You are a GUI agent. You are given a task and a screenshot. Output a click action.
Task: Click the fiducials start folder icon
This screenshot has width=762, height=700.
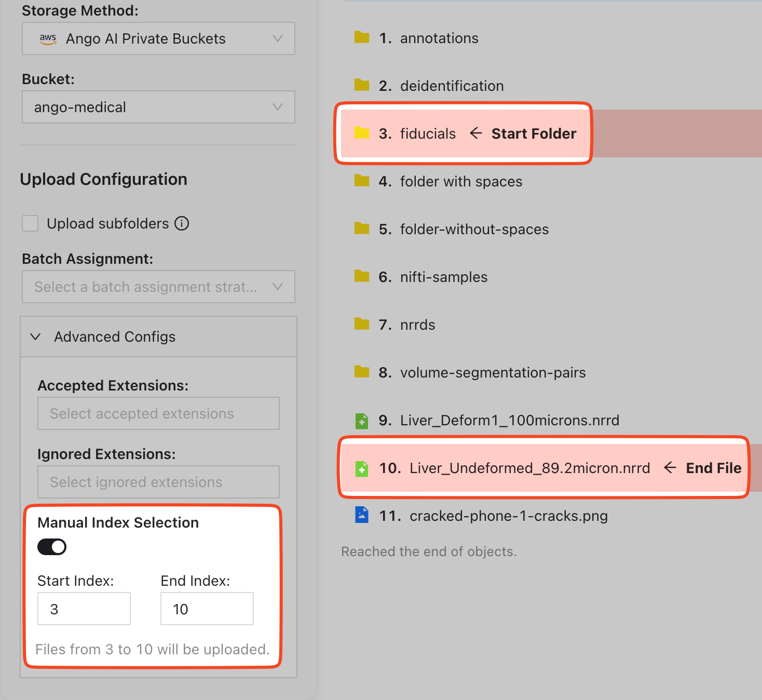coord(361,133)
